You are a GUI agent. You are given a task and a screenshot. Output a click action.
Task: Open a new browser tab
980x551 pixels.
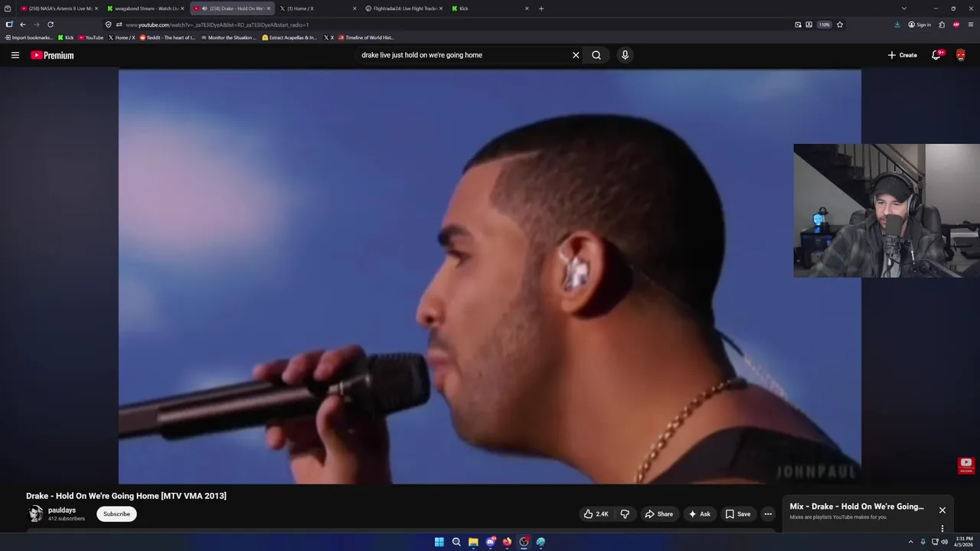[x=541, y=8]
